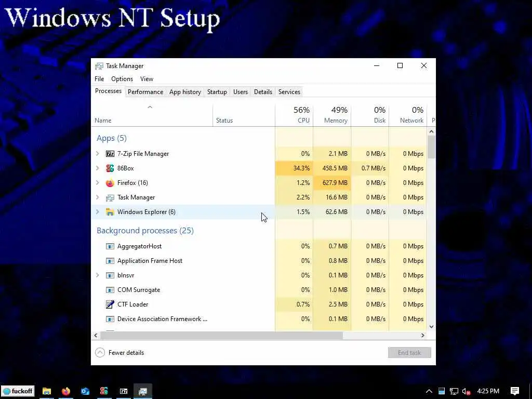
Task: Switch to the Startup tab
Action: point(217,92)
